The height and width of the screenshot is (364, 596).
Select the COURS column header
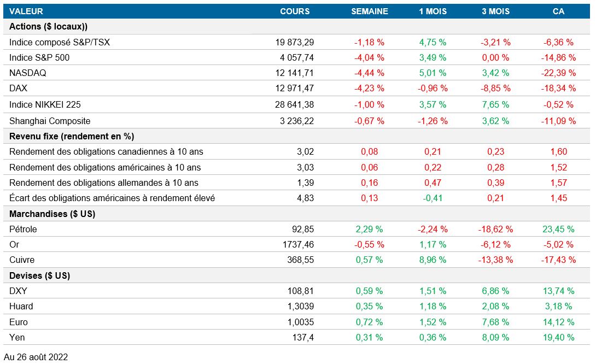coord(295,11)
